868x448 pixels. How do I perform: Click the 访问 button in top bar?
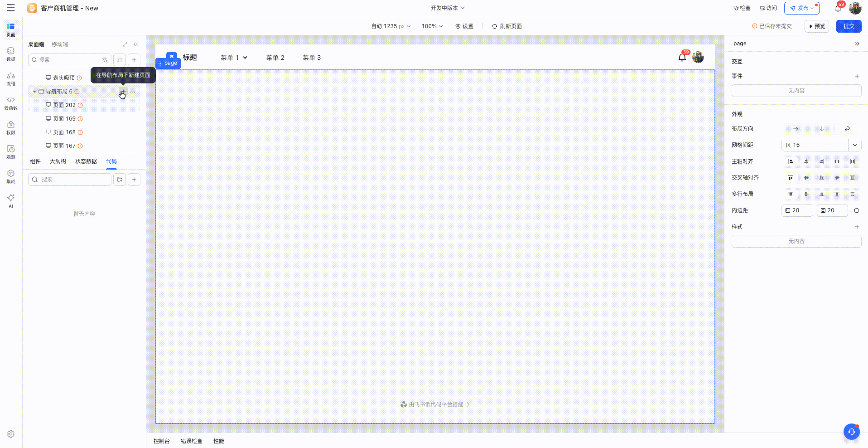tap(768, 8)
